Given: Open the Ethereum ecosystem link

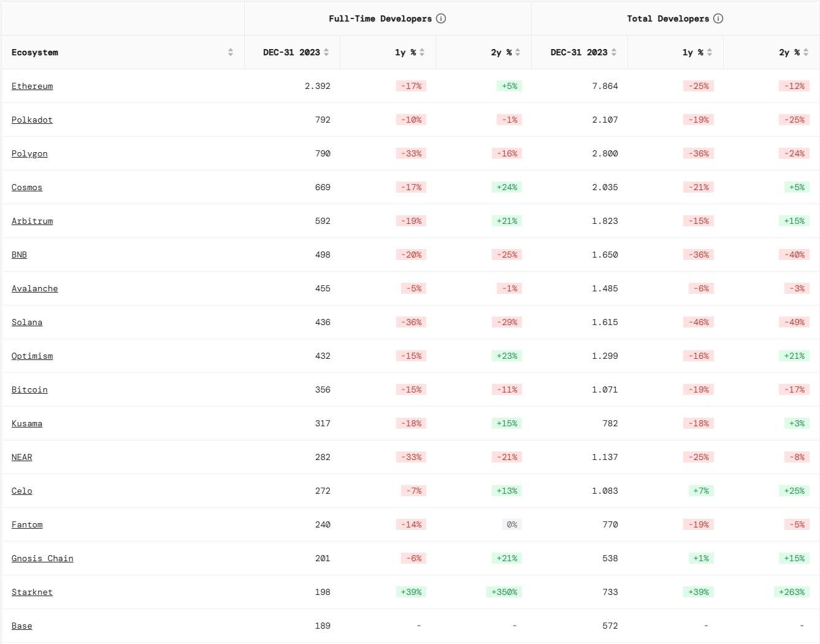Looking at the screenshot, I should pos(32,86).
